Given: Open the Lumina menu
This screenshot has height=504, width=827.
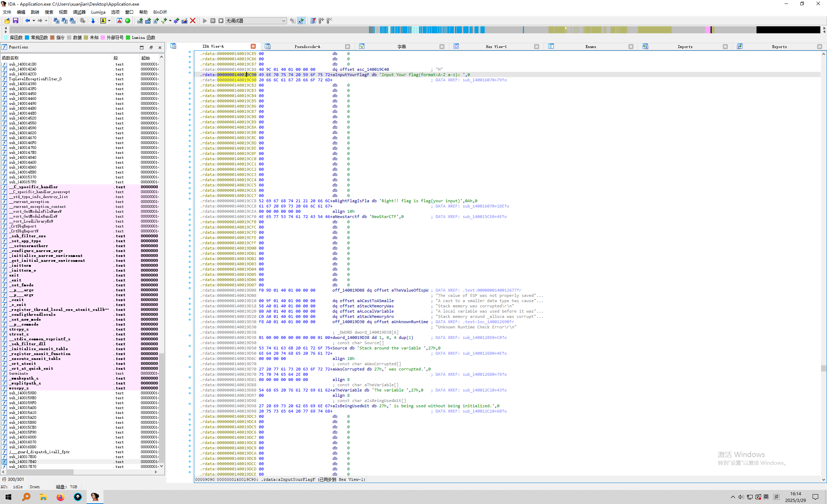Looking at the screenshot, I should (x=98, y=12).
